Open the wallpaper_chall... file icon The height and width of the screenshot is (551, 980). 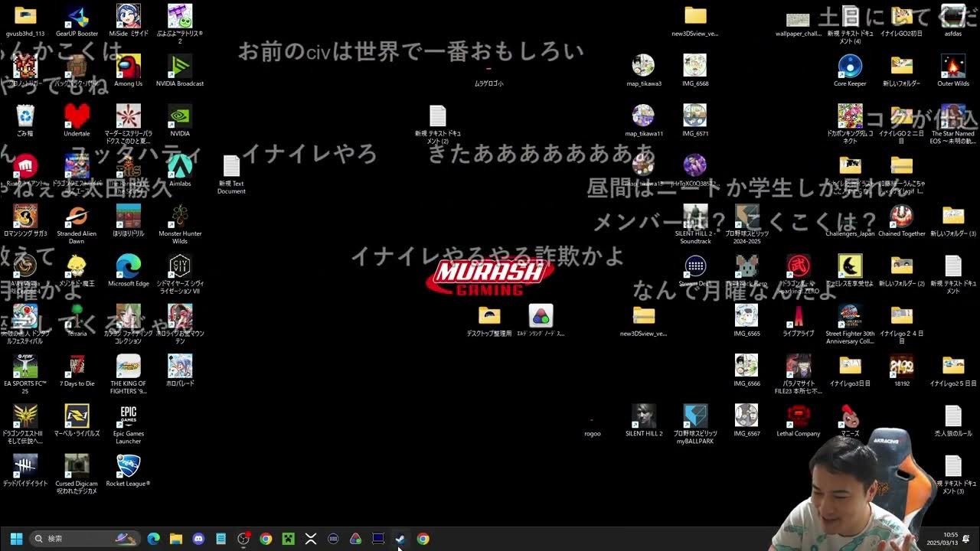click(x=799, y=19)
